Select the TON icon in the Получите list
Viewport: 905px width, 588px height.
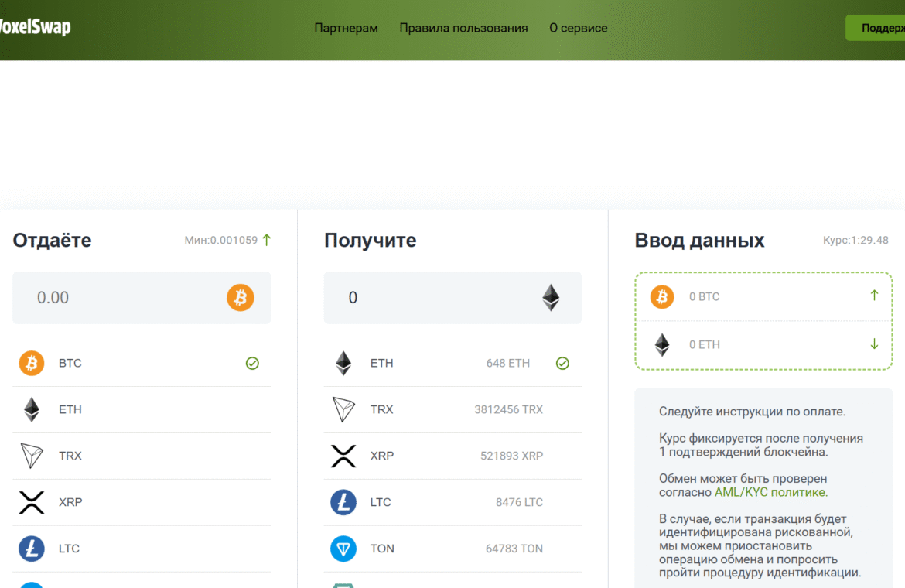tap(343, 549)
